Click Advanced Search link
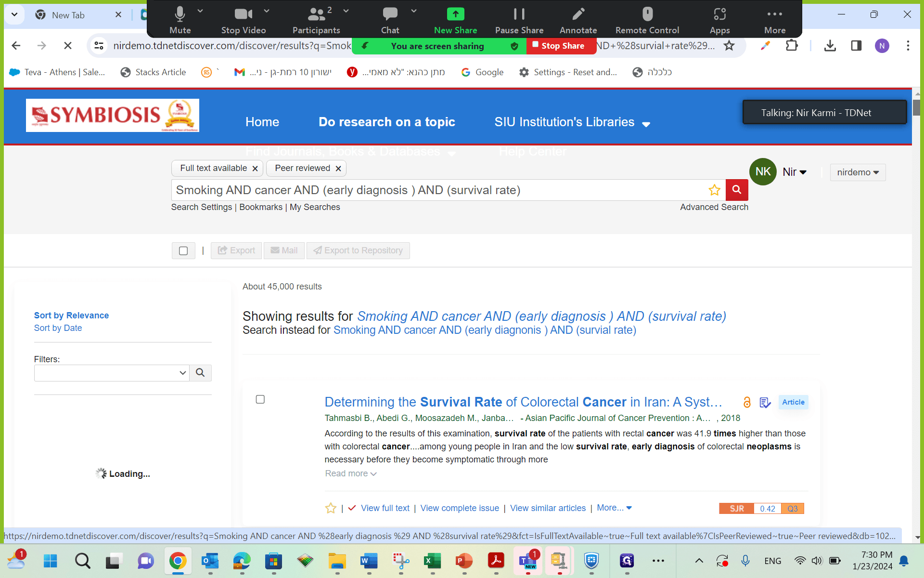924x578 pixels. [714, 207]
